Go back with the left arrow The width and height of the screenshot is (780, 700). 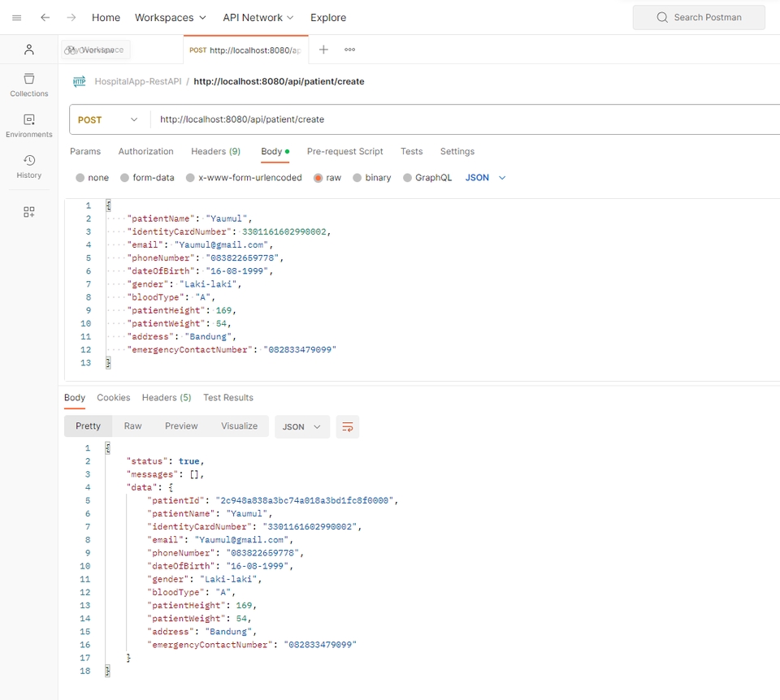[45, 18]
